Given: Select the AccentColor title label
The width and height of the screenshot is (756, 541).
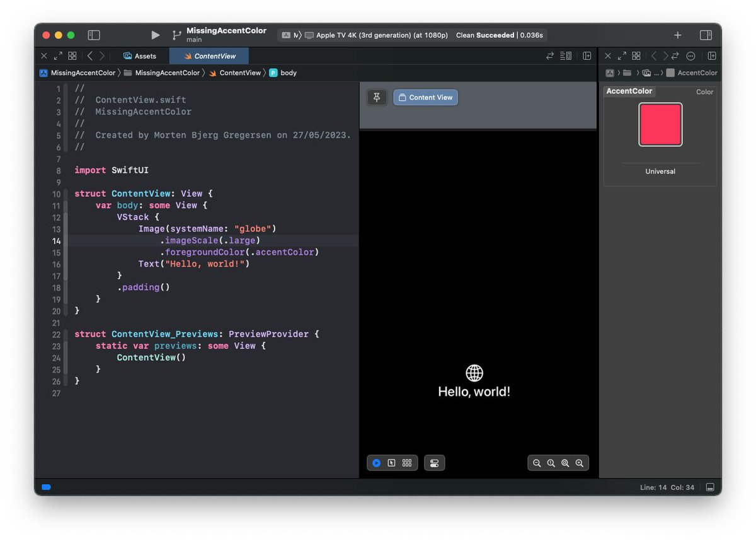Looking at the screenshot, I should [629, 91].
